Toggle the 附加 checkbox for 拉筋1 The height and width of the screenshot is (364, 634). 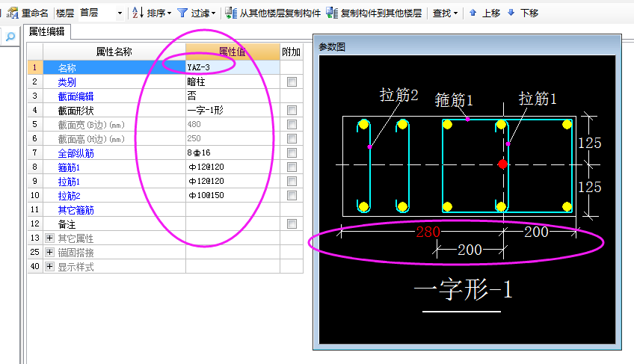[292, 181]
